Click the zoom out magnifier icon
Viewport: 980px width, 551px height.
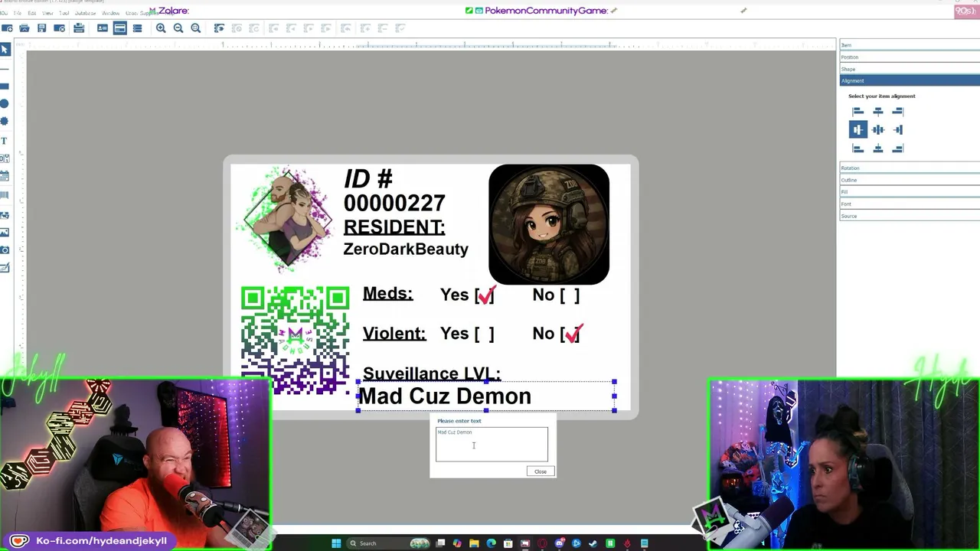point(178,28)
